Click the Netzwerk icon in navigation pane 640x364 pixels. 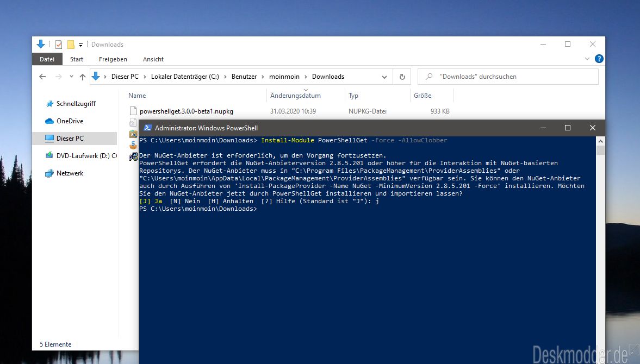click(49, 173)
